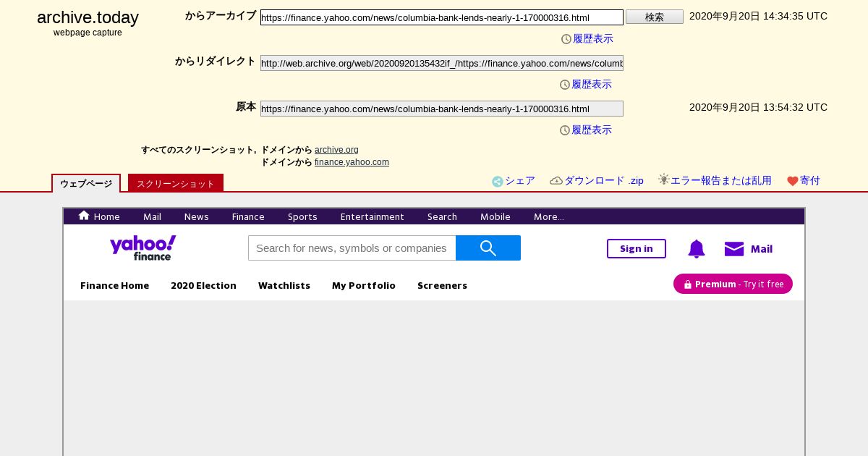Screen dimensions: 868x456
Task: Click the cloud download icon
Action: pyautogui.click(x=556, y=181)
